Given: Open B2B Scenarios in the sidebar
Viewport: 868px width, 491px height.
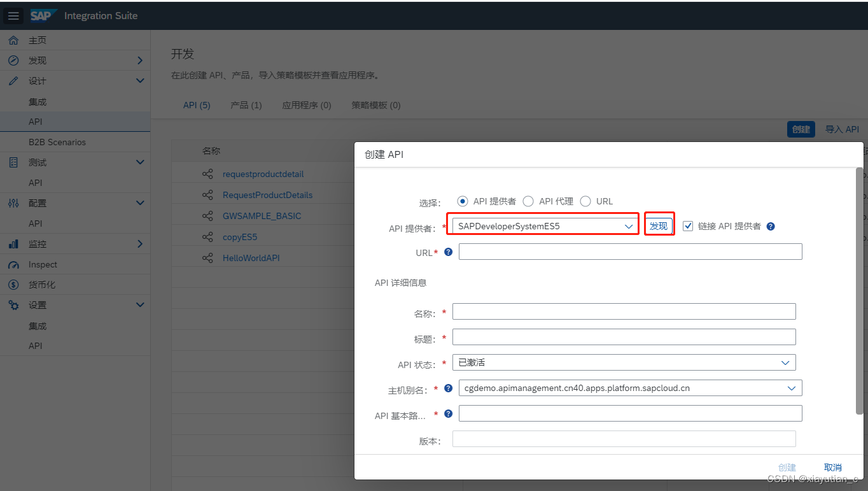Looking at the screenshot, I should (x=57, y=142).
